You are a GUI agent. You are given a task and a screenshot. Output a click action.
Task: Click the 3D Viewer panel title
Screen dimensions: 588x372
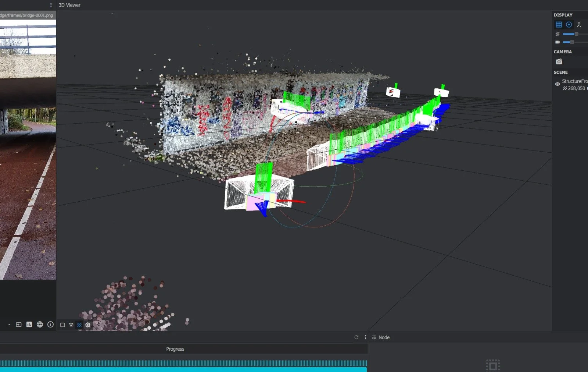(x=69, y=5)
